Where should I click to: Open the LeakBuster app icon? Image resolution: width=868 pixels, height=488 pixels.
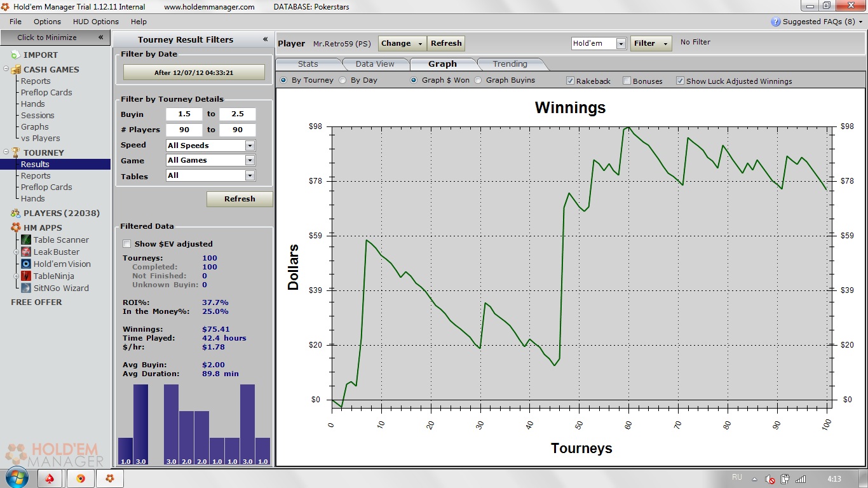(x=26, y=252)
